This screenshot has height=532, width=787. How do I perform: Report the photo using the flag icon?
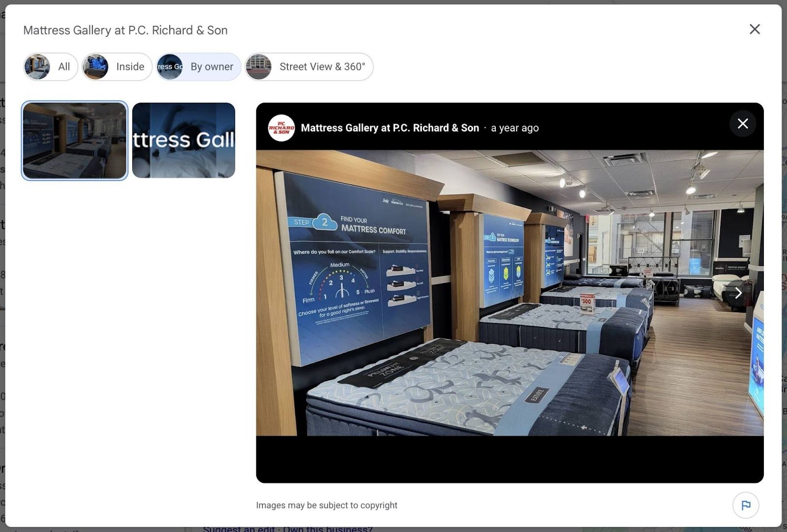pos(746,504)
